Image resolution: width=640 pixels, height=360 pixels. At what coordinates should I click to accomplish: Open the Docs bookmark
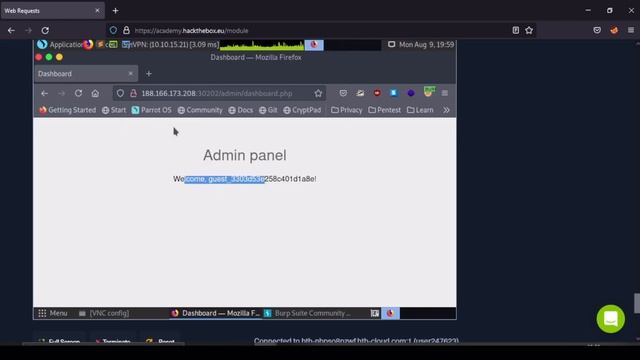(x=241, y=110)
